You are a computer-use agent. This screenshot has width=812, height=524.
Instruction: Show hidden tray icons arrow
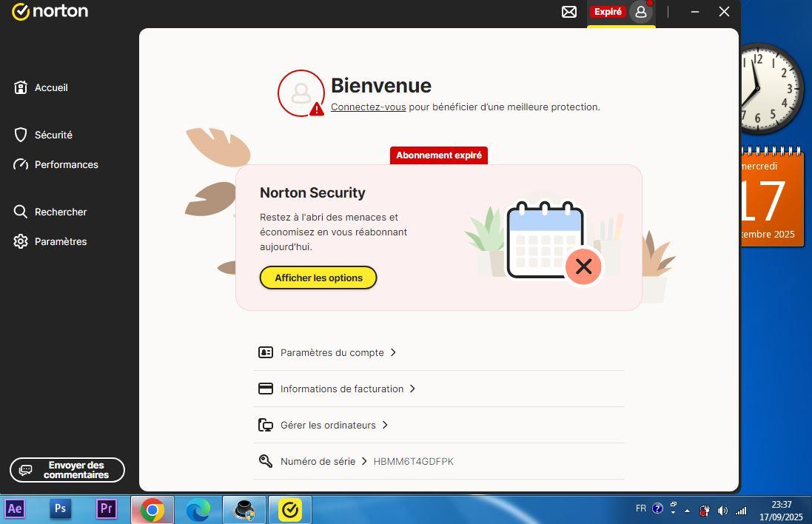click(687, 511)
